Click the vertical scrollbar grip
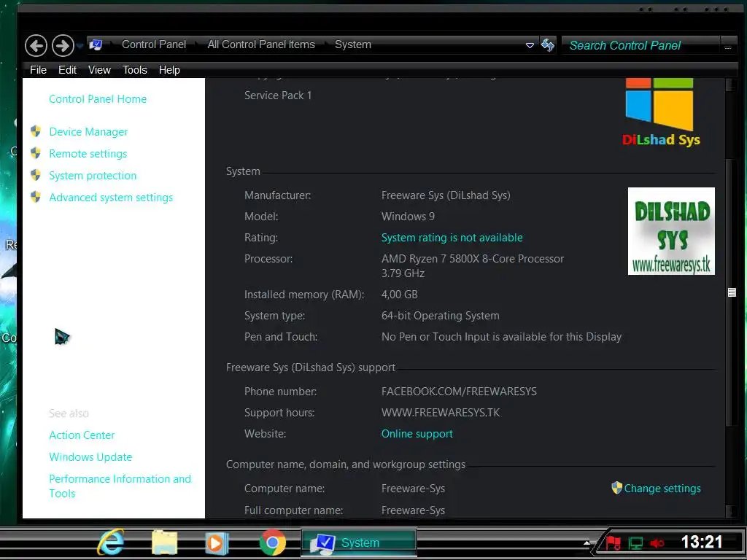This screenshot has height=560, width=747. [732, 292]
